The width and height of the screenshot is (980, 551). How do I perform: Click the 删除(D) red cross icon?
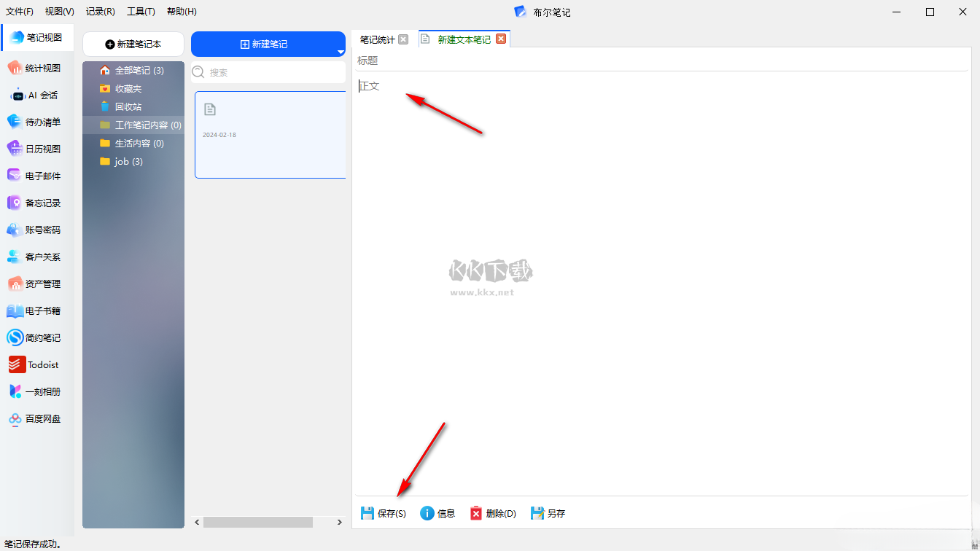(476, 513)
